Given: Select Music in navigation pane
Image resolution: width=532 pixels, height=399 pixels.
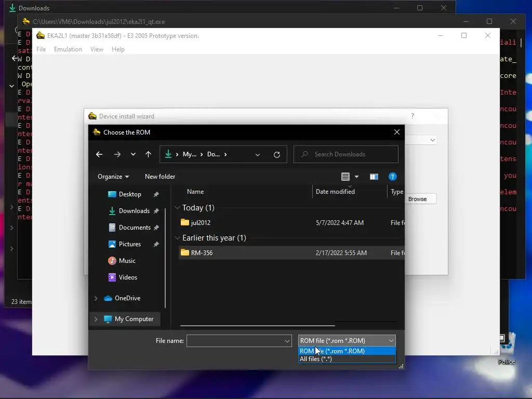Looking at the screenshot, I should (127, 261).
